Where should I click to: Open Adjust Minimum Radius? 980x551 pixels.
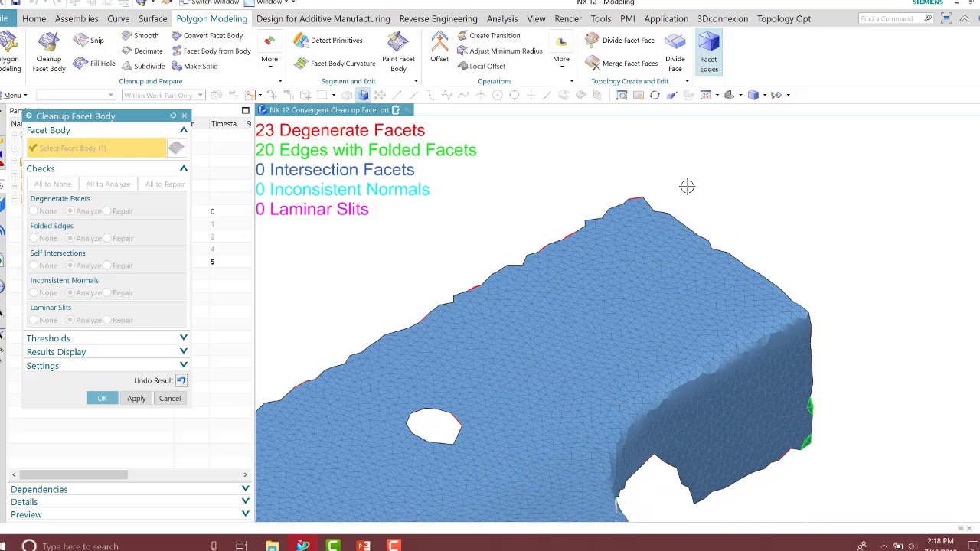(x=499, y=51)
